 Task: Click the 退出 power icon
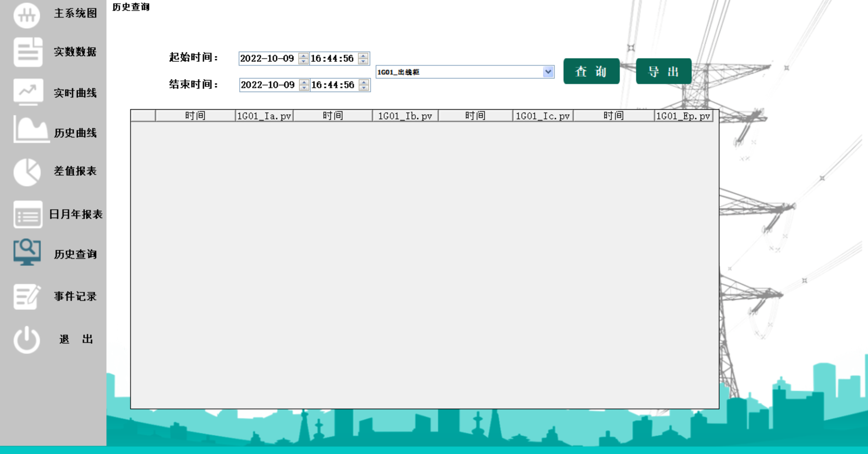[27, 340]
